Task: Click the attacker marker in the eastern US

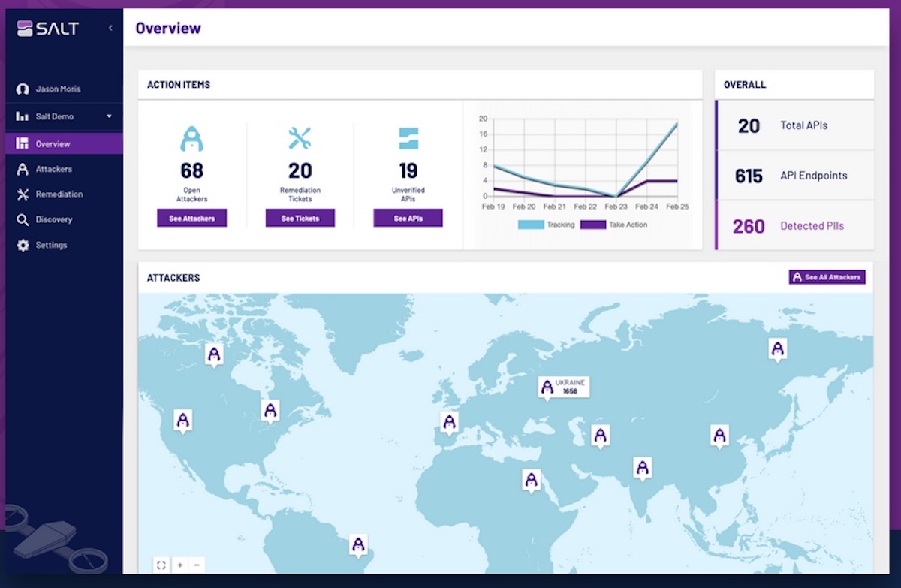Action: [x=270, y=411]
